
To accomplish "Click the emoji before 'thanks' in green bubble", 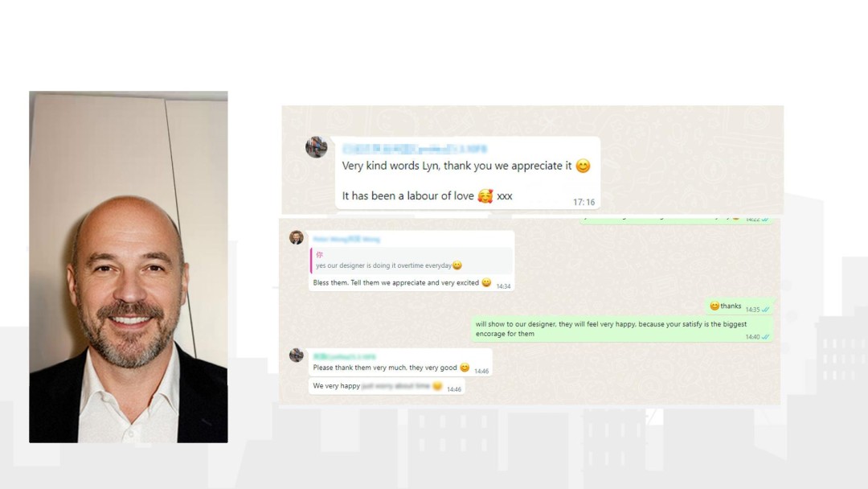I will [714, 306].
